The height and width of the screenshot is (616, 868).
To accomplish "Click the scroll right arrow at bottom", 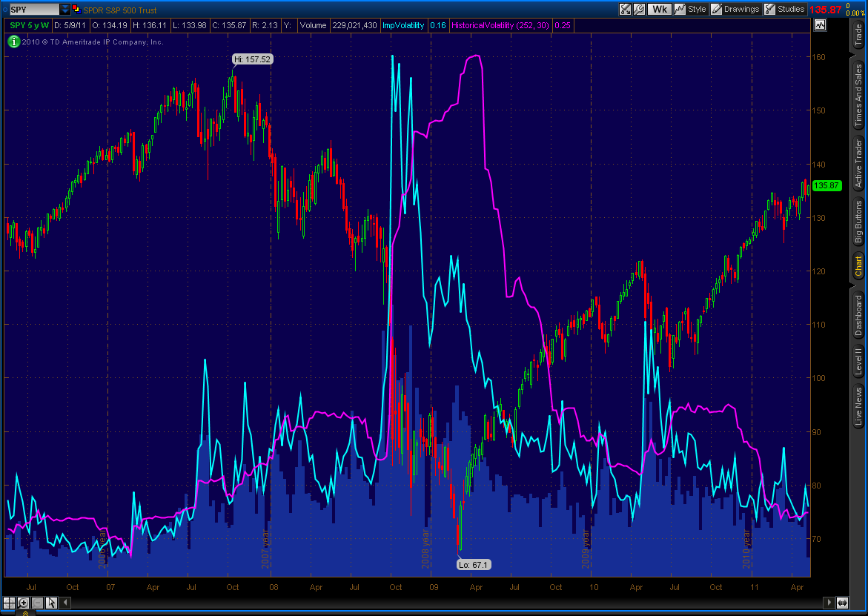I will [829, 603].
